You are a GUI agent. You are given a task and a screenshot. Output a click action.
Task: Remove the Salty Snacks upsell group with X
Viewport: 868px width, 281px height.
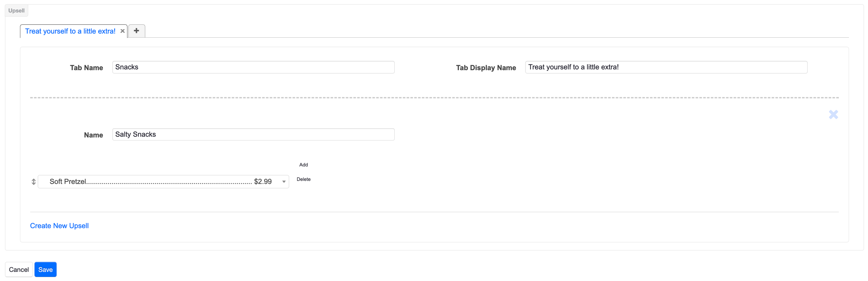click(x=833, y=114)
